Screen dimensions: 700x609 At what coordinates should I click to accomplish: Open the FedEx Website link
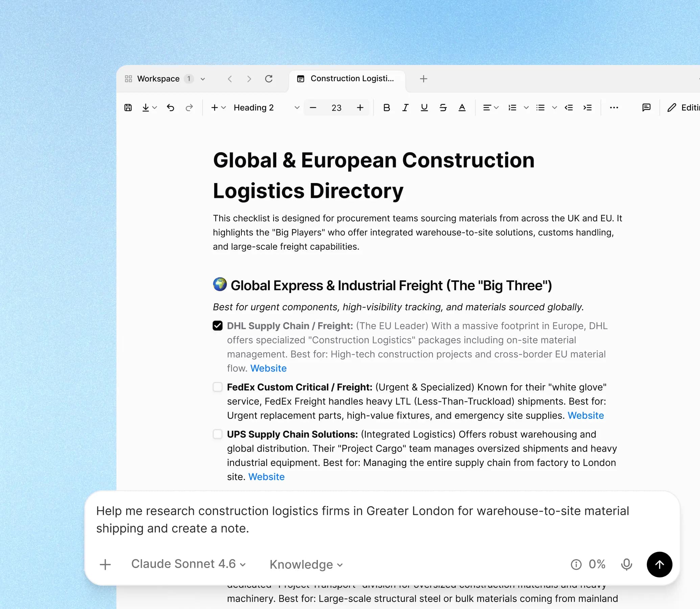tap(585, 415)
